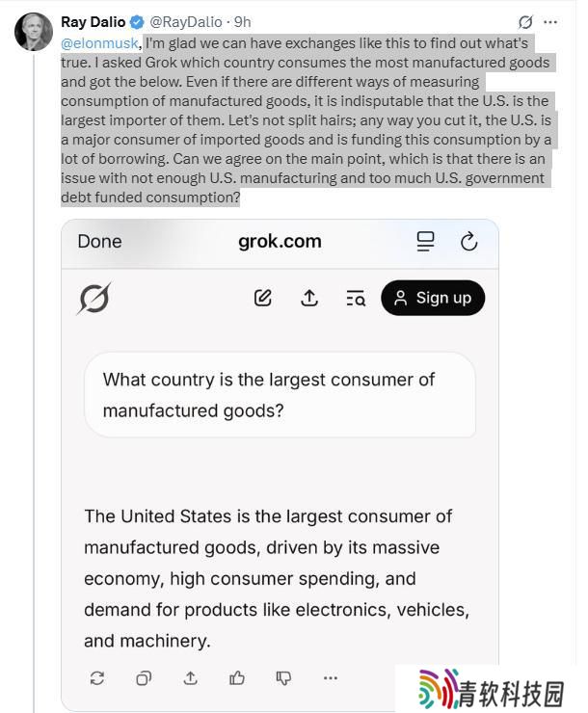Viewport: 588px width, 713px height.
Task: Like the Grok response with thumbs up
Action: [237, 678]
